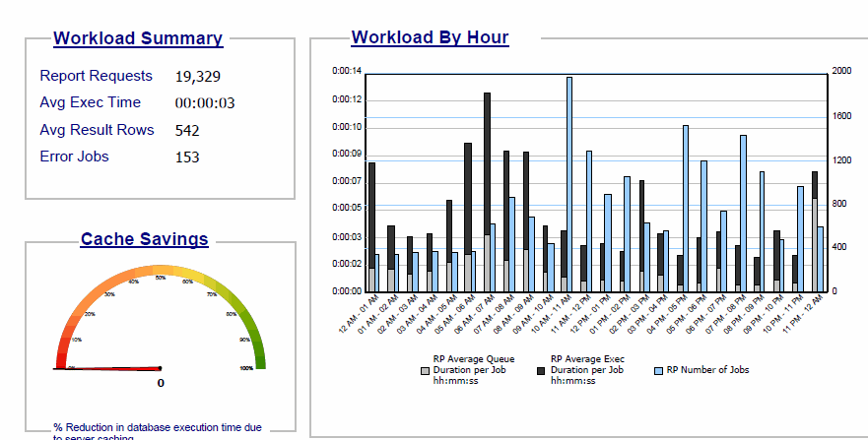Select the Report Requests value 19,329
This screenshot has height=440, width=868.
coord(198,77)
